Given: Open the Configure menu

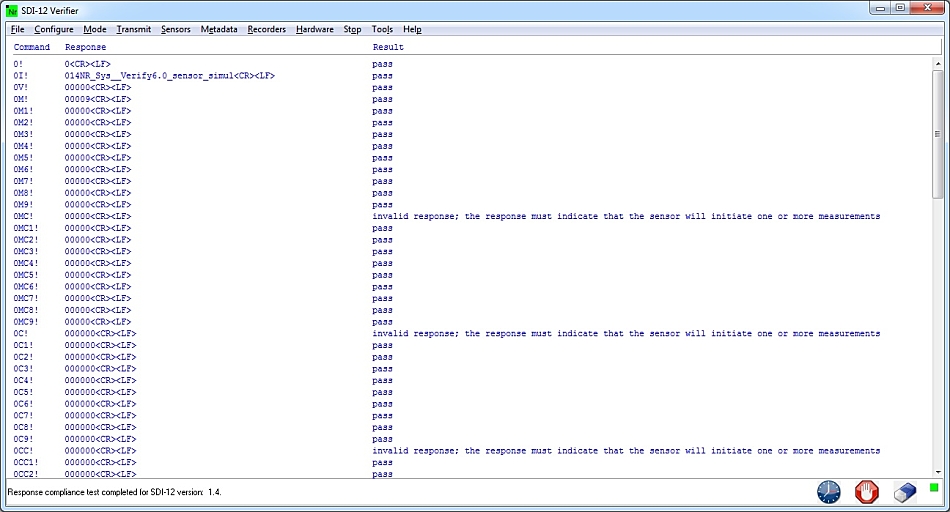Looking at the screenshot, I should click(54, 29).
